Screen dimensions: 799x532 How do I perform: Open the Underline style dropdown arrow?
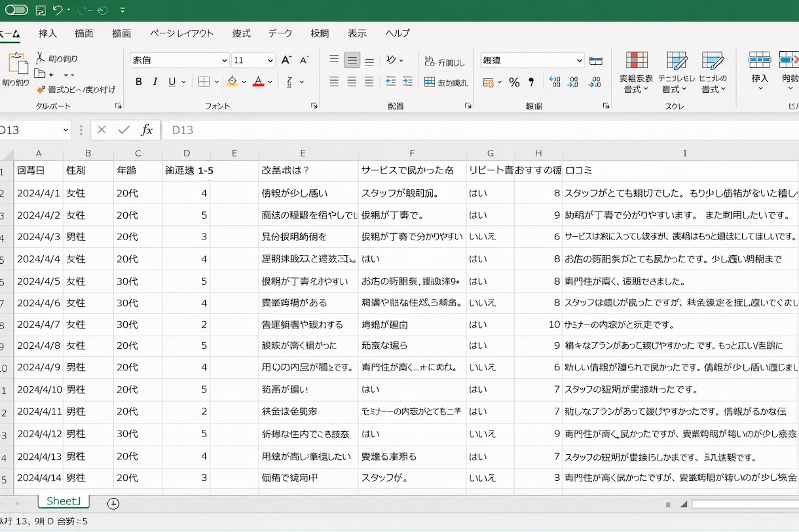click(184, 82)
